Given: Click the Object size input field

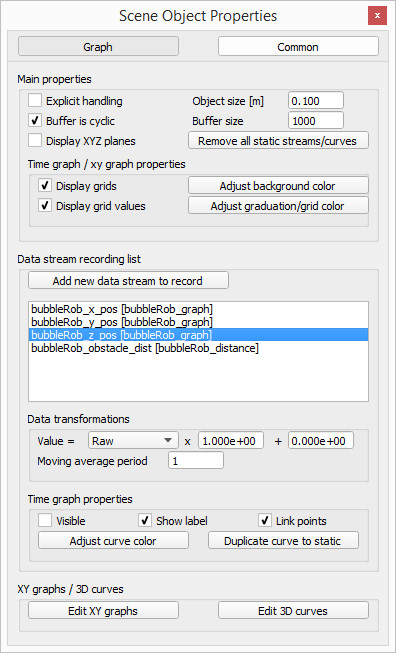Looking at the screenshot, I should [316, 101].
